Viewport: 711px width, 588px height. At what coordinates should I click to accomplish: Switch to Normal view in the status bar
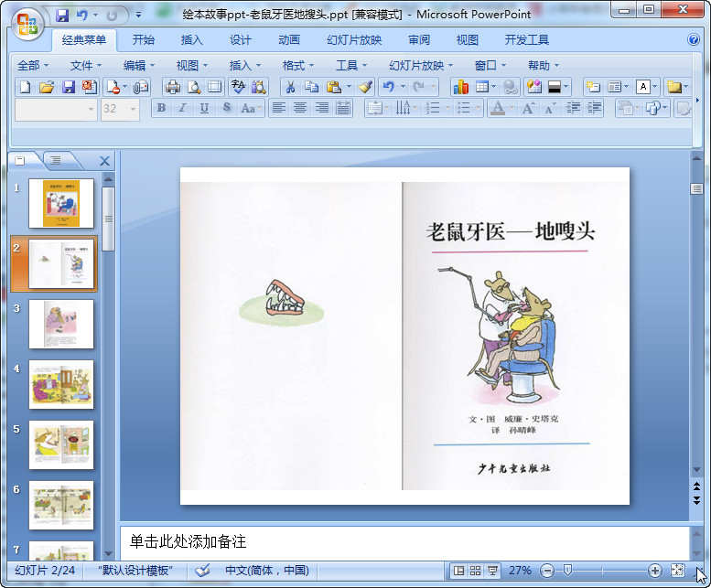click(x=458, y=571)
